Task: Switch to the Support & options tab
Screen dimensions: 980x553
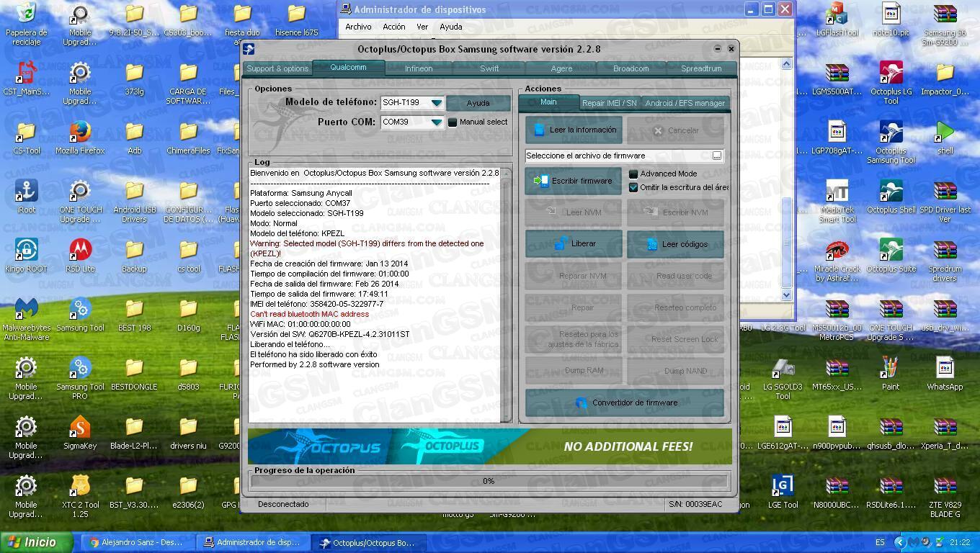Action: (x=277, y=68)
